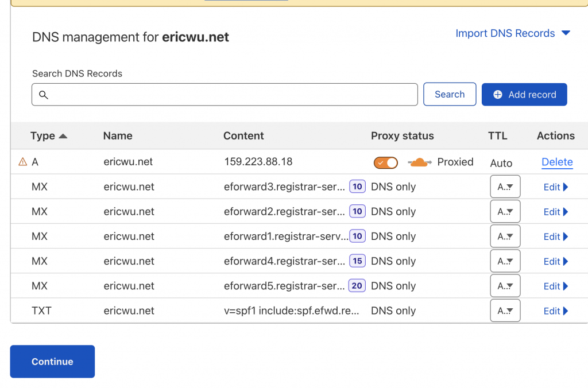Open TTL dropdown for eforward2 MX record
The image size is (588, 388).
[x=505, y=211]
